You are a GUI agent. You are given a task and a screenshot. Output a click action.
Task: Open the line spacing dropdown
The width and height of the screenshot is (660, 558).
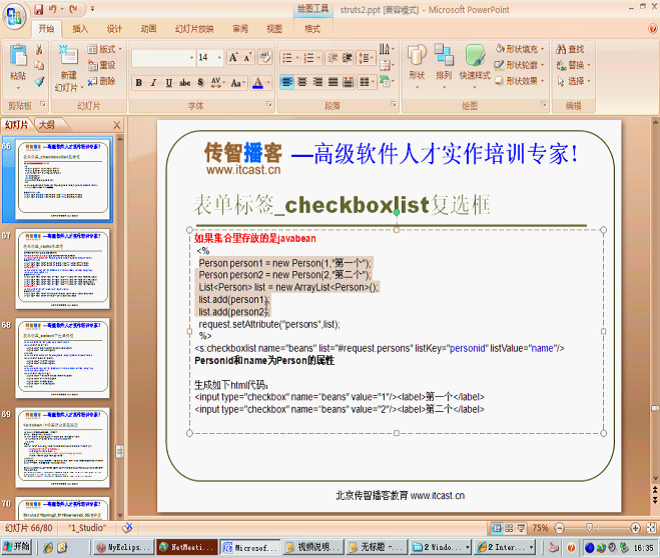click(x=365, y=58)
